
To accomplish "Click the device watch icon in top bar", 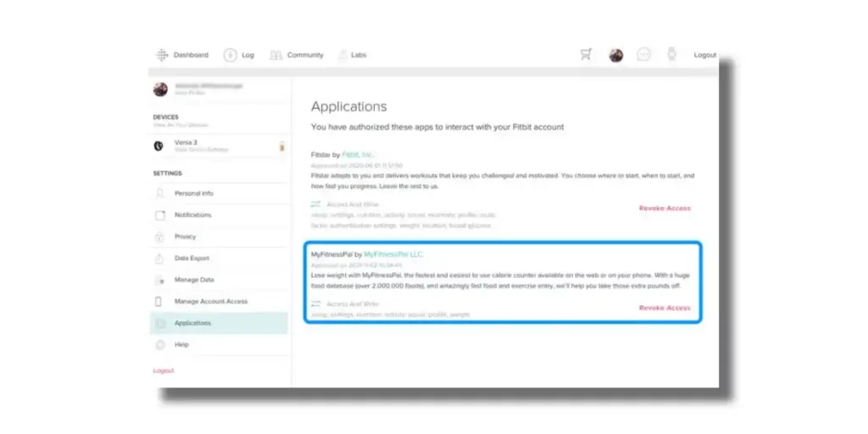I will [671, 54].
